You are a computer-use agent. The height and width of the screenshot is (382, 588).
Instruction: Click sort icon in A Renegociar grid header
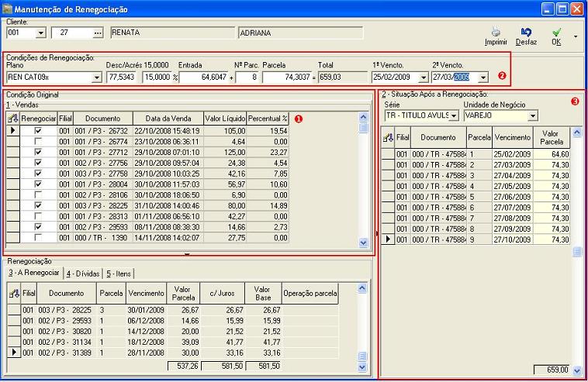coord(14,293)
